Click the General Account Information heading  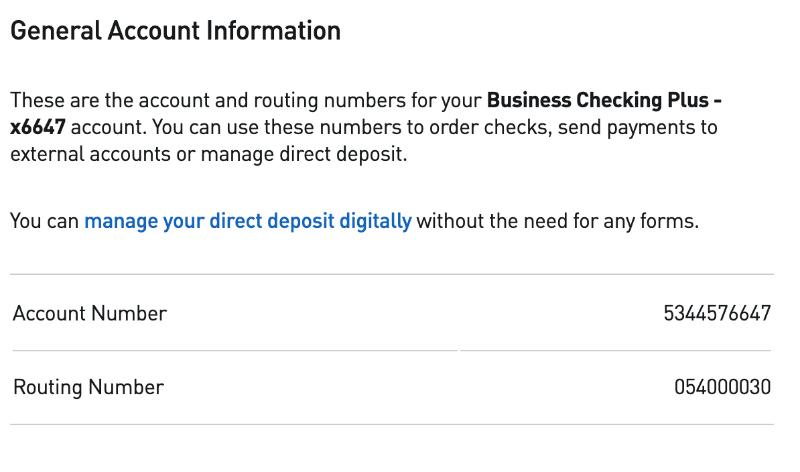point(175,31)
